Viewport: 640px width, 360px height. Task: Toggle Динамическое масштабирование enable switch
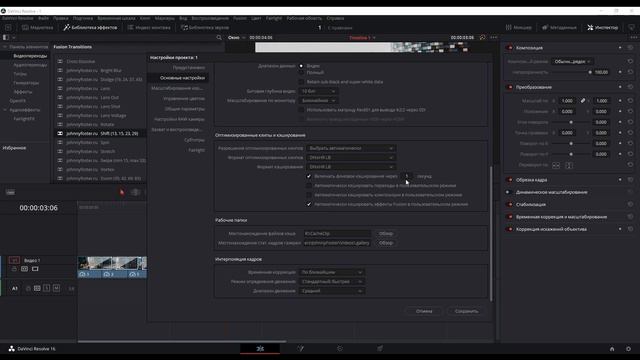click(x=509, y=192)
